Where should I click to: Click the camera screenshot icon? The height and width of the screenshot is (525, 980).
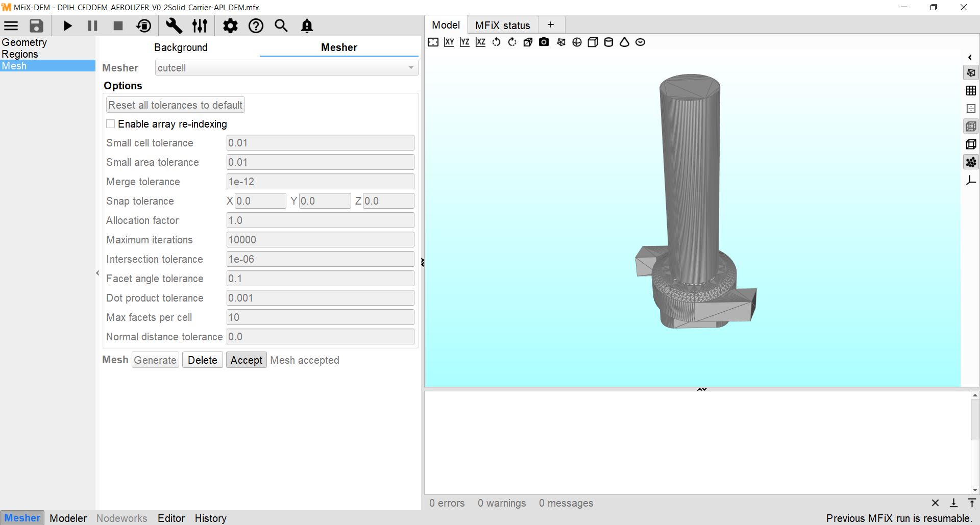tap(544, 42)
